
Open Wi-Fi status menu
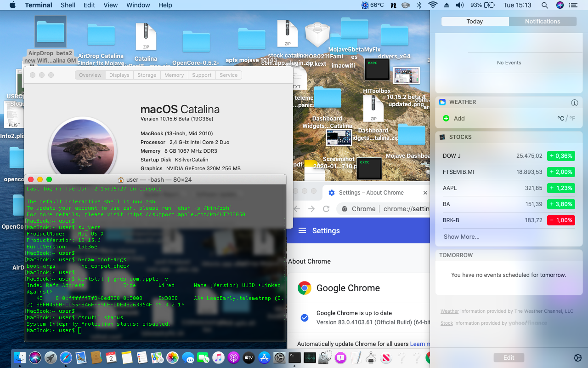[x=432, y=5]
